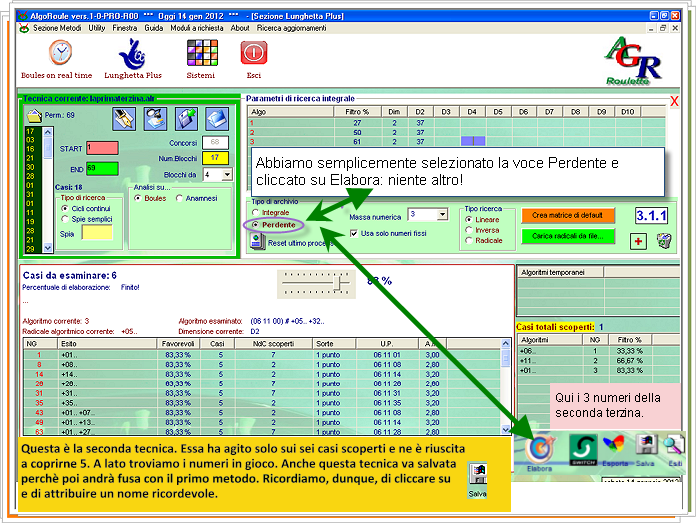
Task: Select Spie semplici radio button
Action: coord(65,219)
